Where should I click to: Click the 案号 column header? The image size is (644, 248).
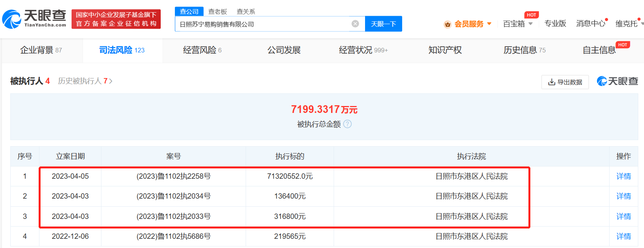pos(173,156)
